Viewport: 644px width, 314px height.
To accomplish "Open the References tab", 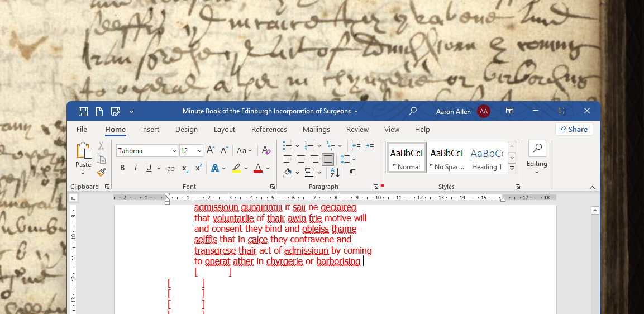I will [x=269, y=130].
